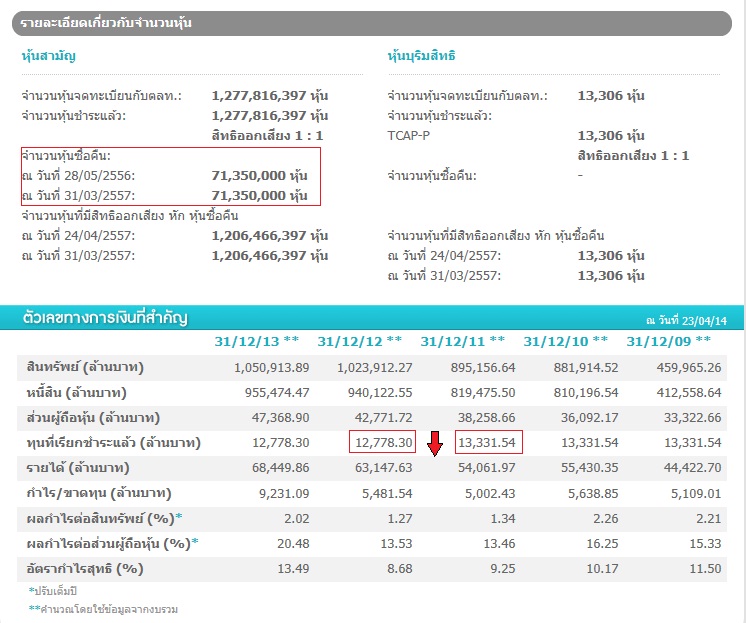
Task: Click net profit margin value 8.68
Action: (400, 569)
